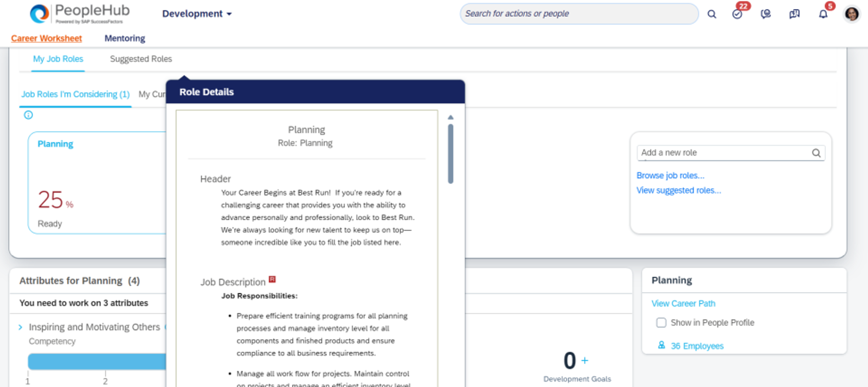Add a development goal with plus icon
This screenshot has height=387, width=868.
pos(585,360)
